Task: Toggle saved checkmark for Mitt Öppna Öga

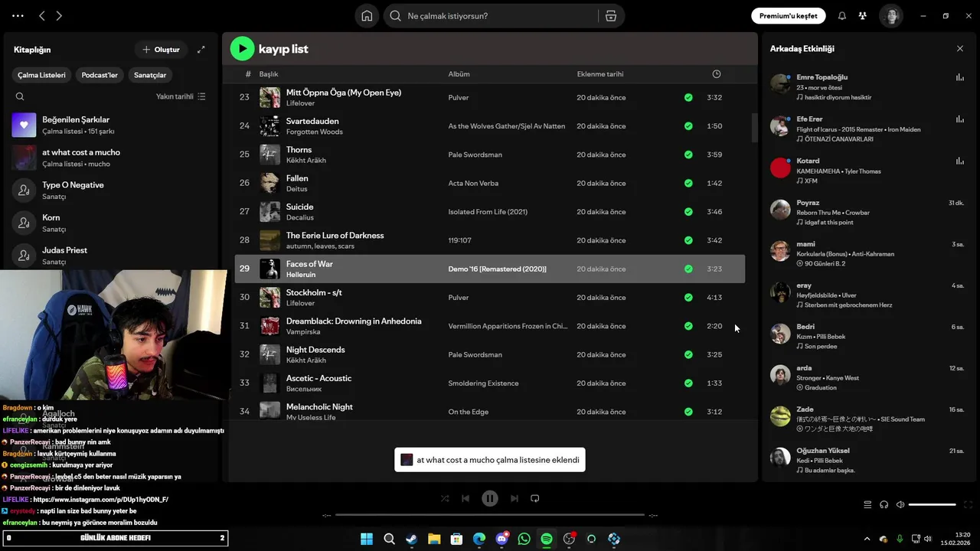Action: coord(688,97)
